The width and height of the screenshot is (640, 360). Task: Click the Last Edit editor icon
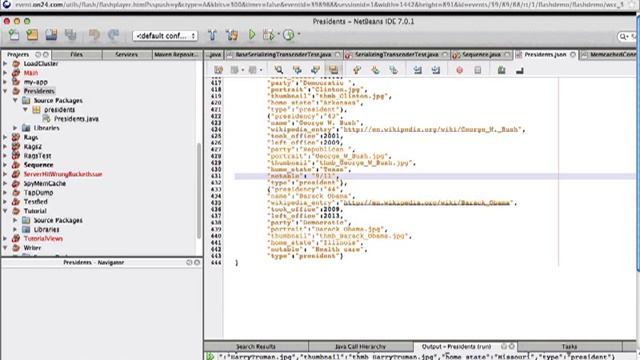click(218, 70)
